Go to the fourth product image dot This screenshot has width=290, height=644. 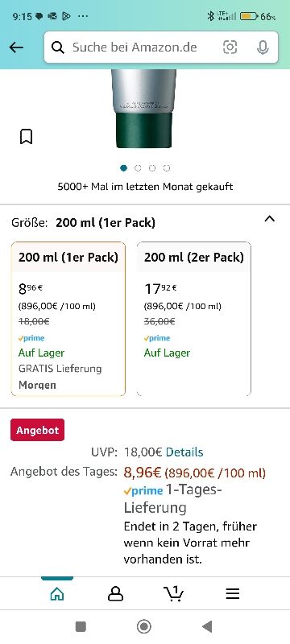click(167, 168)
